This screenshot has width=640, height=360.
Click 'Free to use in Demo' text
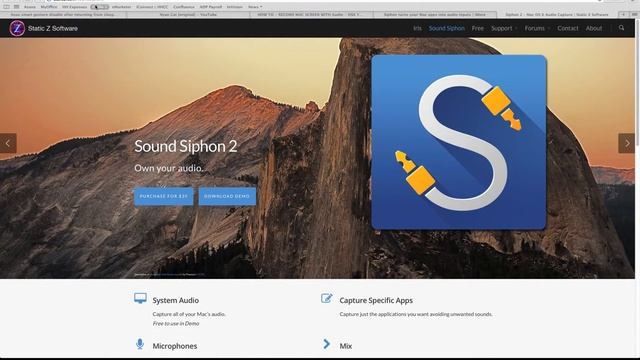coord(176,323)
